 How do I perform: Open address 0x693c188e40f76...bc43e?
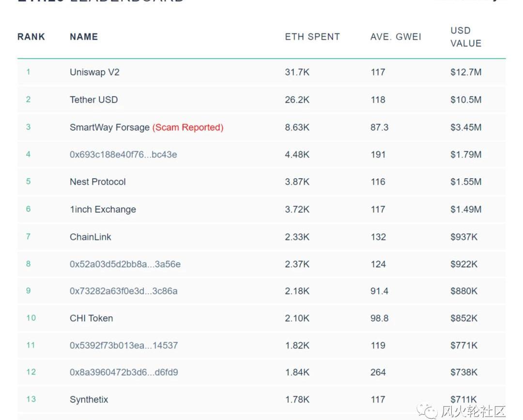pos(123,155)
